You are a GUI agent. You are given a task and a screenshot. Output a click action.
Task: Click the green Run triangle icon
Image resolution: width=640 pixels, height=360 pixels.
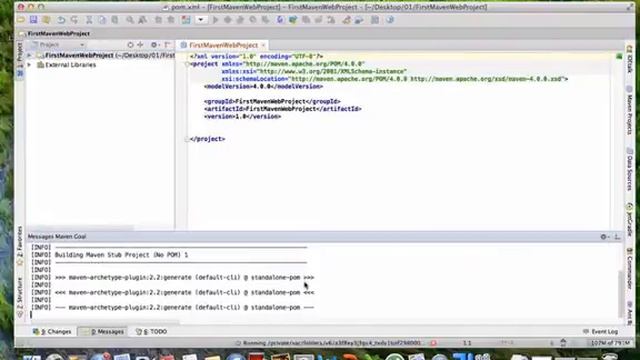(215, 20)
